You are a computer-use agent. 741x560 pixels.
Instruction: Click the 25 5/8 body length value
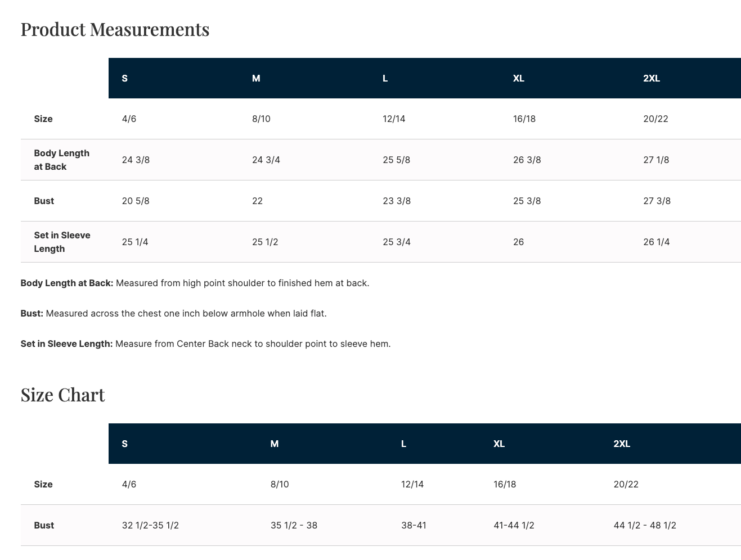396,160
